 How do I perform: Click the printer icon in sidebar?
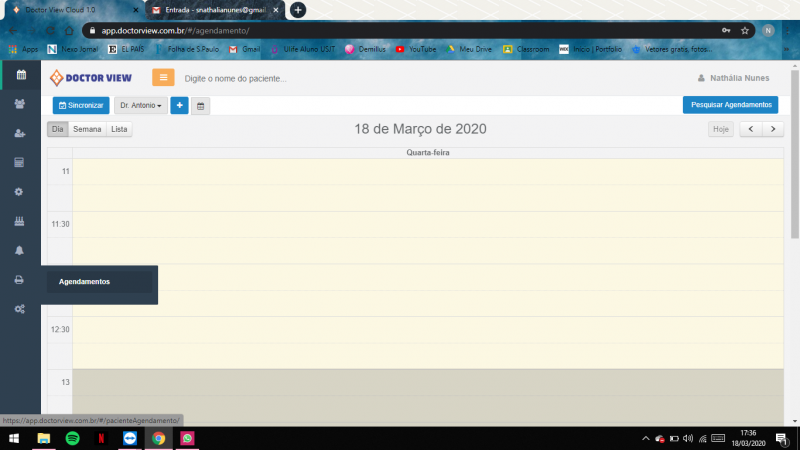20,280
